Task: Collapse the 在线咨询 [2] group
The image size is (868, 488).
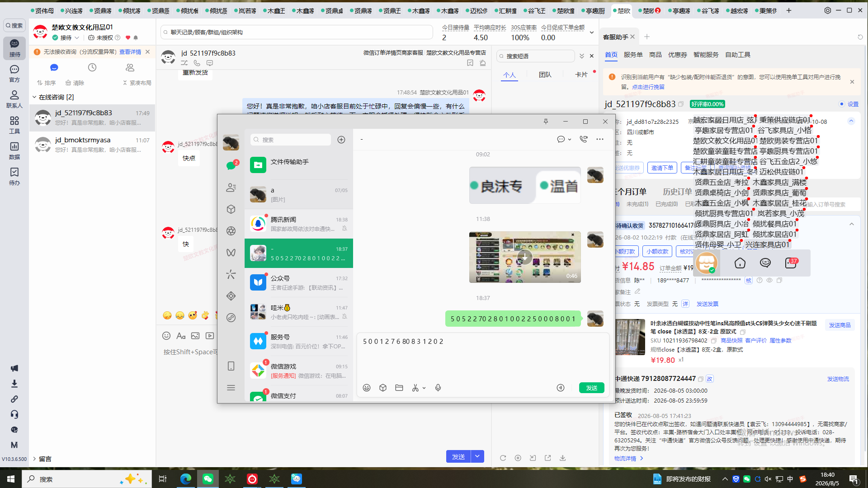Action: [34, 97]
